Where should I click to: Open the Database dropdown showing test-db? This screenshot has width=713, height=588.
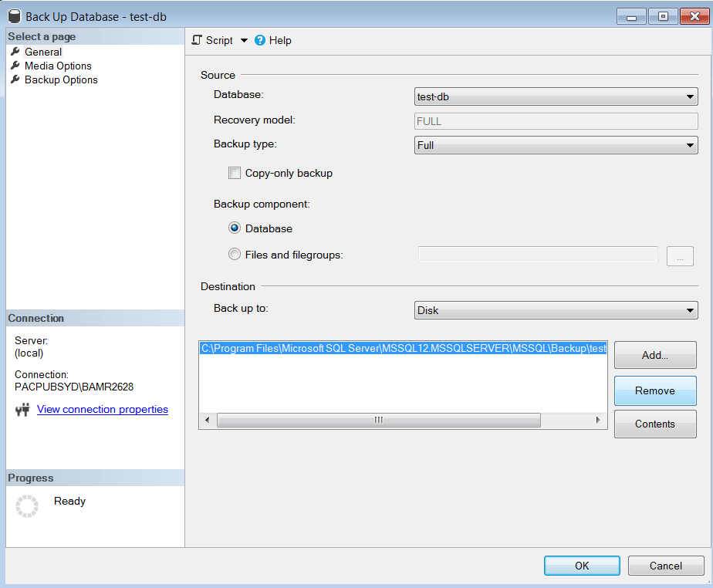556,97
